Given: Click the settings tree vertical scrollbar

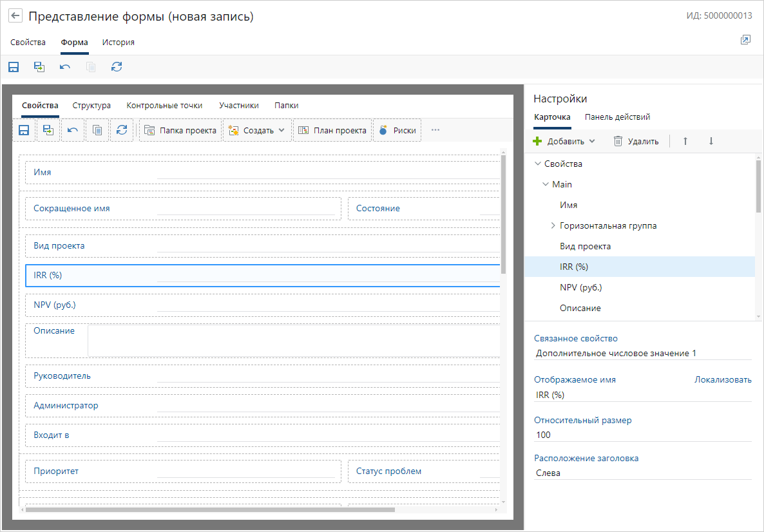Looking at the screenshot, I should [x=758, y=186].
